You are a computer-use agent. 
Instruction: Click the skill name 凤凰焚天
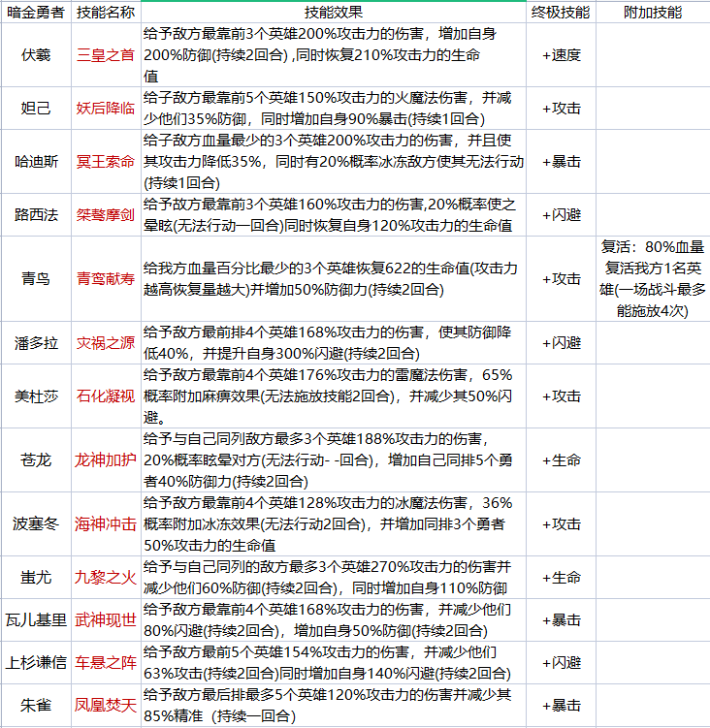pos(106,706)
